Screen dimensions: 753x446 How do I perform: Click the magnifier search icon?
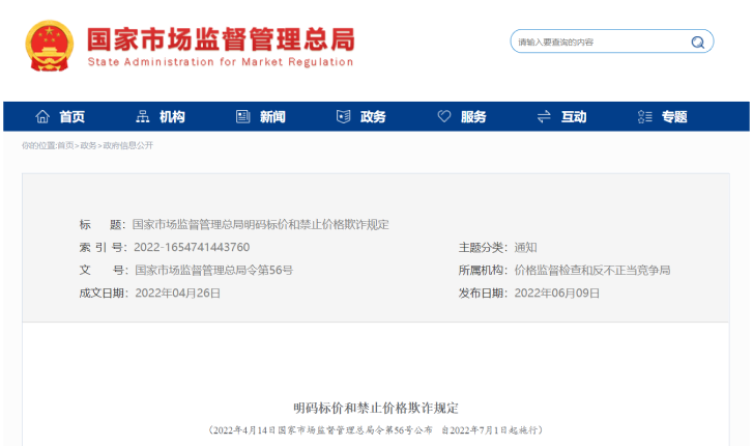697,42
